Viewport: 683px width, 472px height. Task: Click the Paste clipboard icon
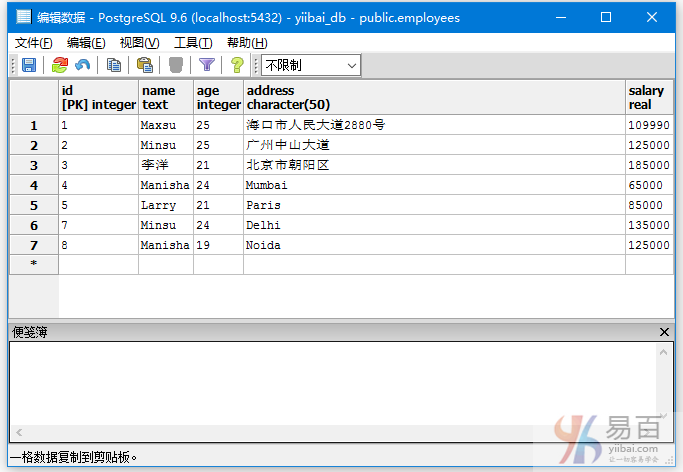coord(145,65)
